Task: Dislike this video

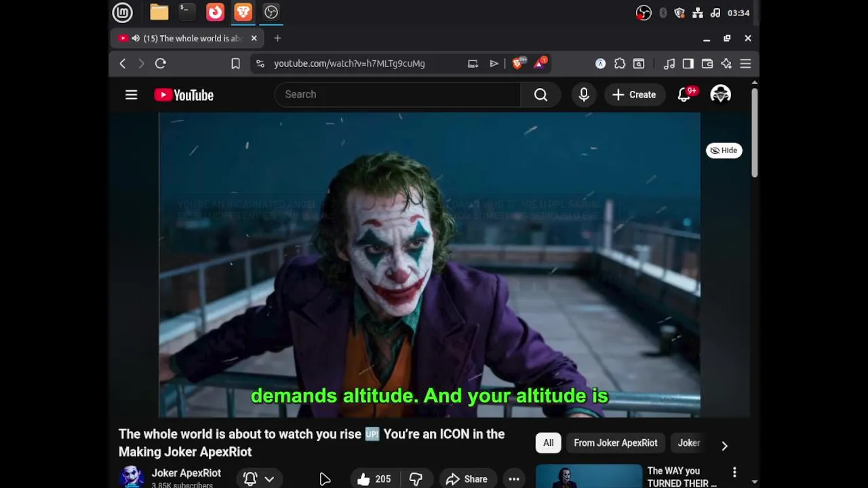Action: click(416, 479)
